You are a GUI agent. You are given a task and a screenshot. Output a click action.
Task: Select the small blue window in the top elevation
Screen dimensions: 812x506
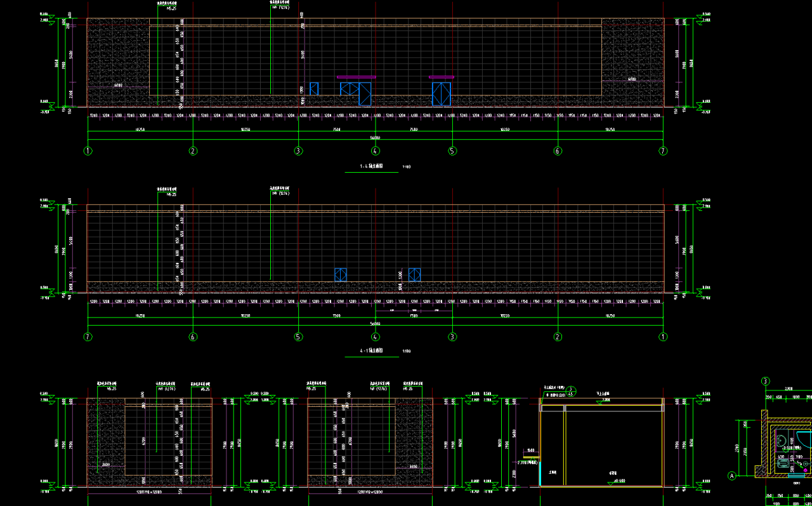tap(314, 88)
